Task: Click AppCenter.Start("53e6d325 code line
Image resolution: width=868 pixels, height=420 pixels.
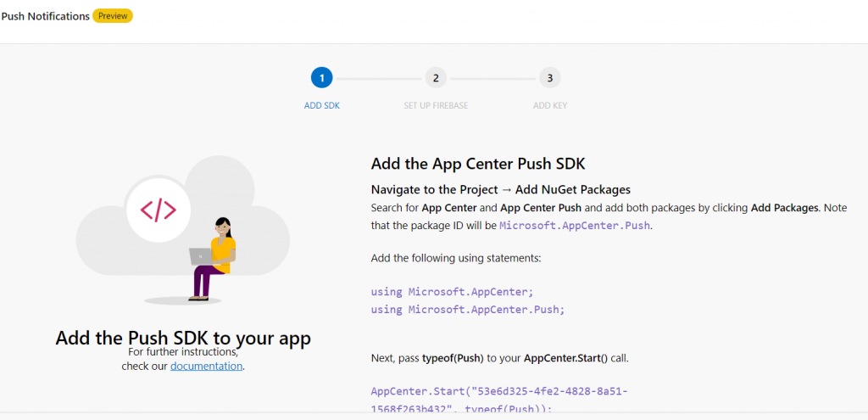Action: coord(499,391)
